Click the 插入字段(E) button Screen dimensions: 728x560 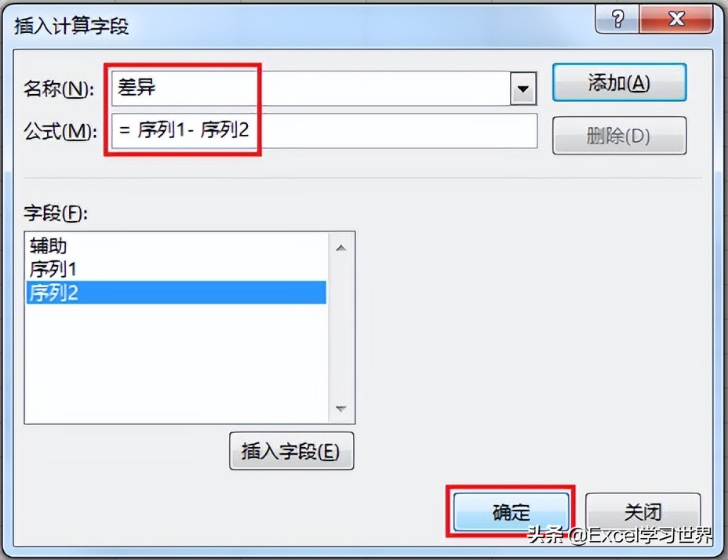tap(292, 451)
